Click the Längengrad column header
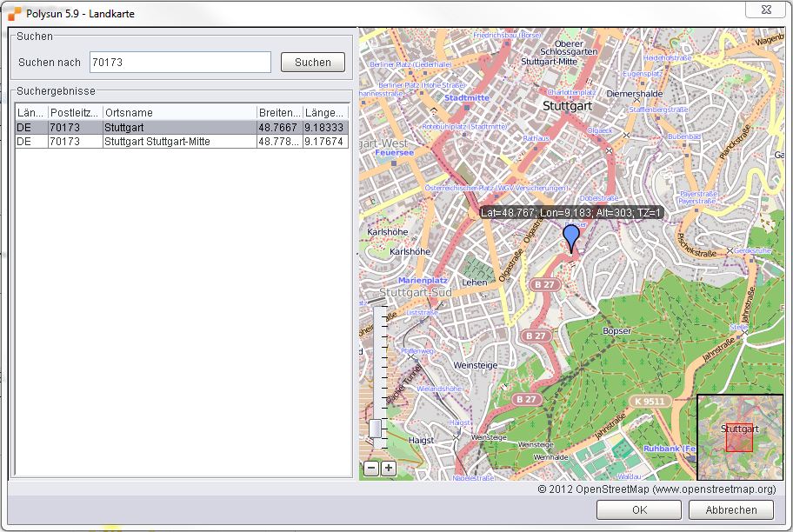Image resolution: width=793 pixels, height=532 pixels. [x=324, y=113]
